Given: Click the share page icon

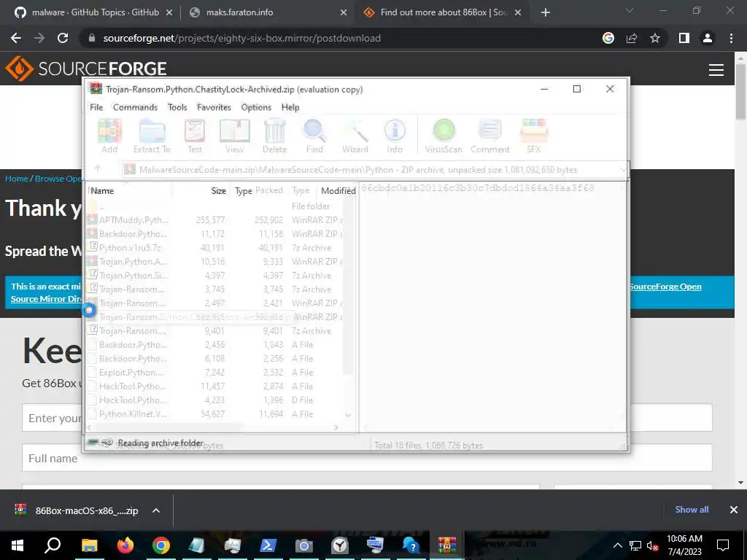Looking at the screenshot, I should click(632, 38).
